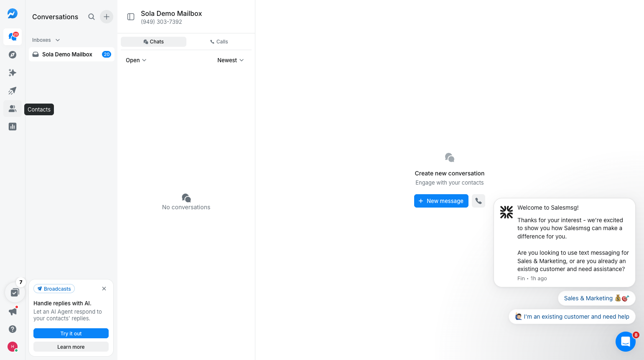Search conversations with the magnifier icon
The width and height of the screenshot is (644, 360).
pyautogui.click(x=92, y=17)
